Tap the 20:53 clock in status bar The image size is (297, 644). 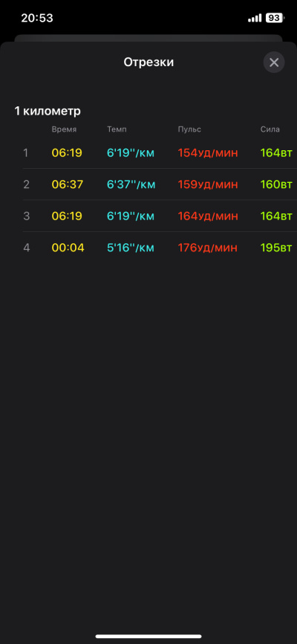tap(37, 18)
